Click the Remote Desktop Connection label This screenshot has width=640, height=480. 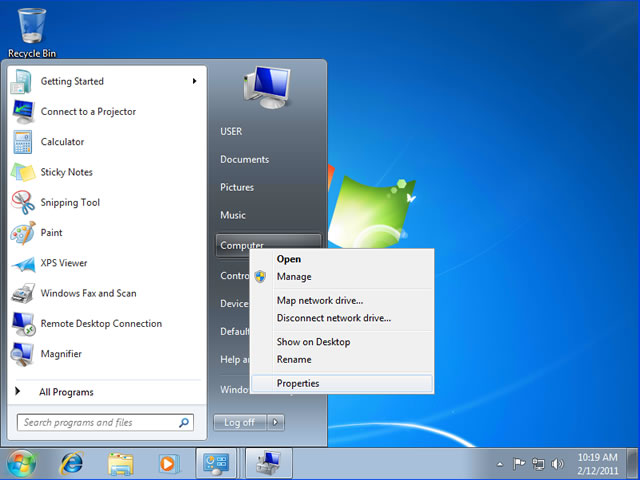tap(101, 324)
